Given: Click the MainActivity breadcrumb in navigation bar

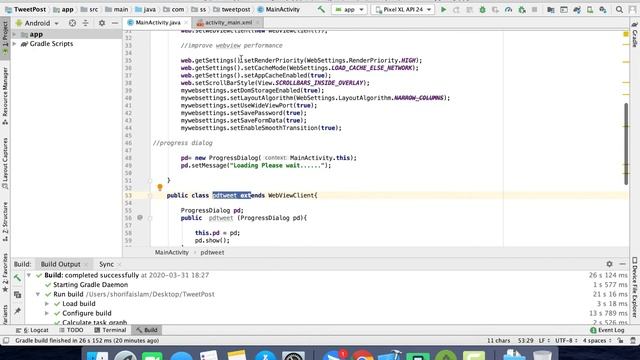Looking at the screenshot, I should (279, 9).
